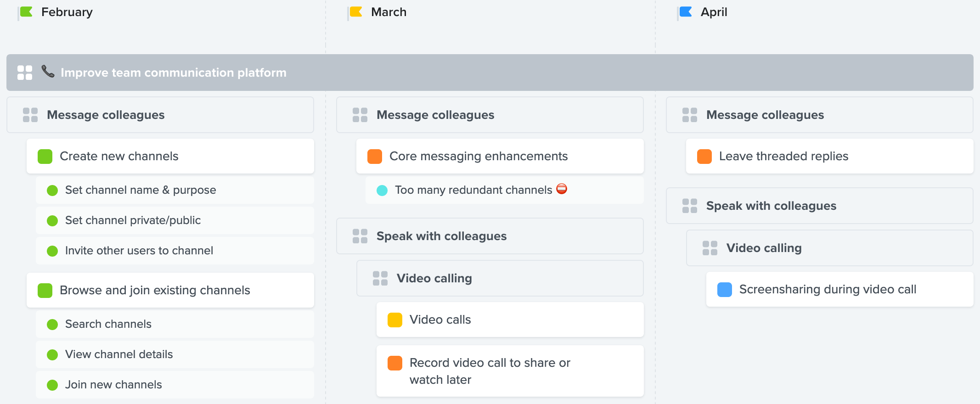Click the grid icon on the Improve team communication bar

(x=25, y=73)
